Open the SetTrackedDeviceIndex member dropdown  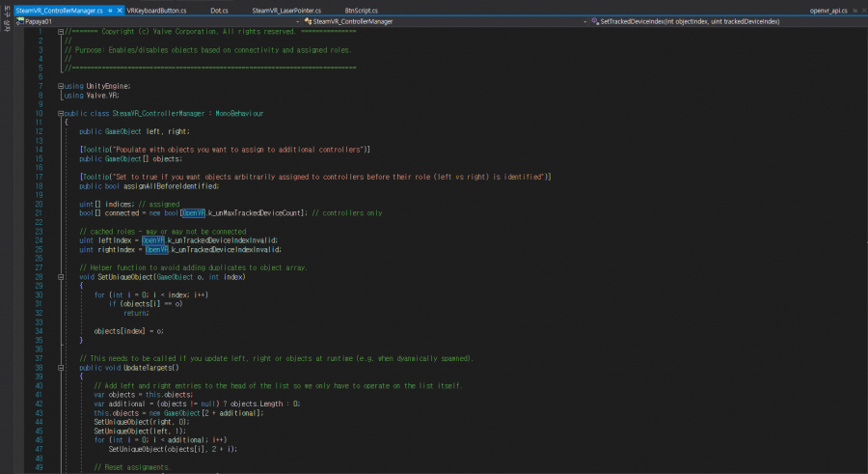click(727, 21)
